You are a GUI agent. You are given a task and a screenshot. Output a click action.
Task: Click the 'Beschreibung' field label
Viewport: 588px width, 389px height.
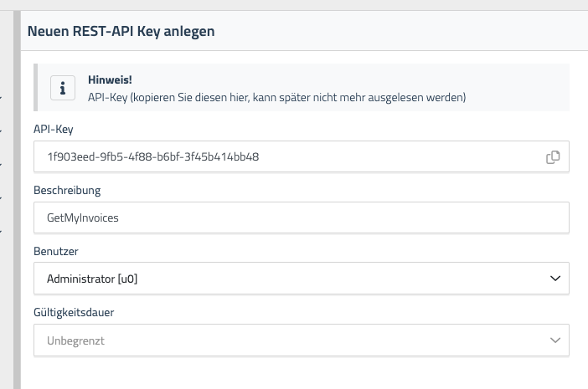click(67, 190)
